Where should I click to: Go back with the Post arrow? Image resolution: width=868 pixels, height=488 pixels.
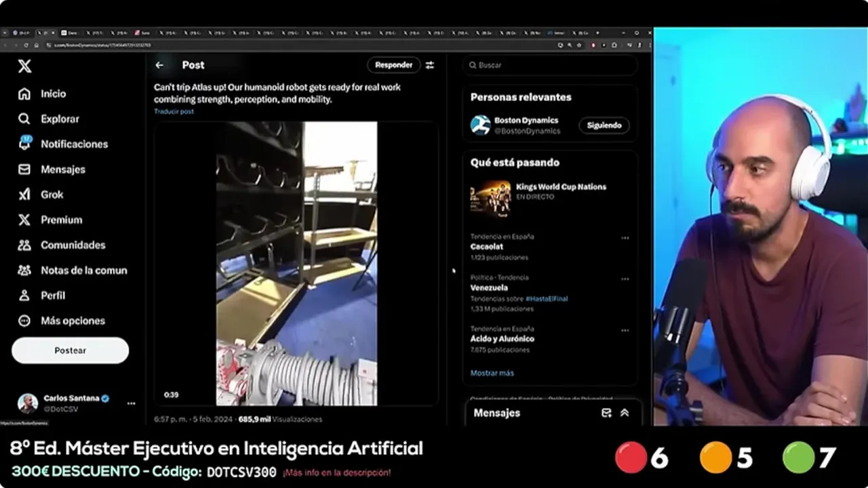159,65
